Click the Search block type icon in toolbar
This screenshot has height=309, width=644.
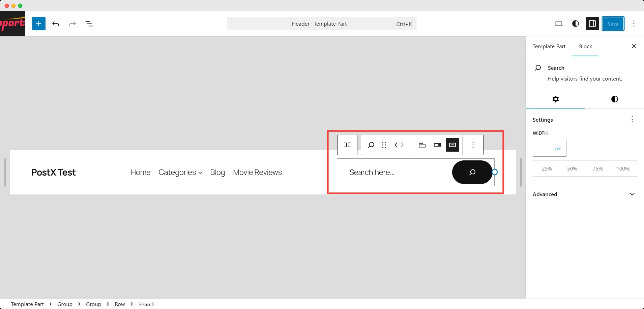[x=371, y=145]
